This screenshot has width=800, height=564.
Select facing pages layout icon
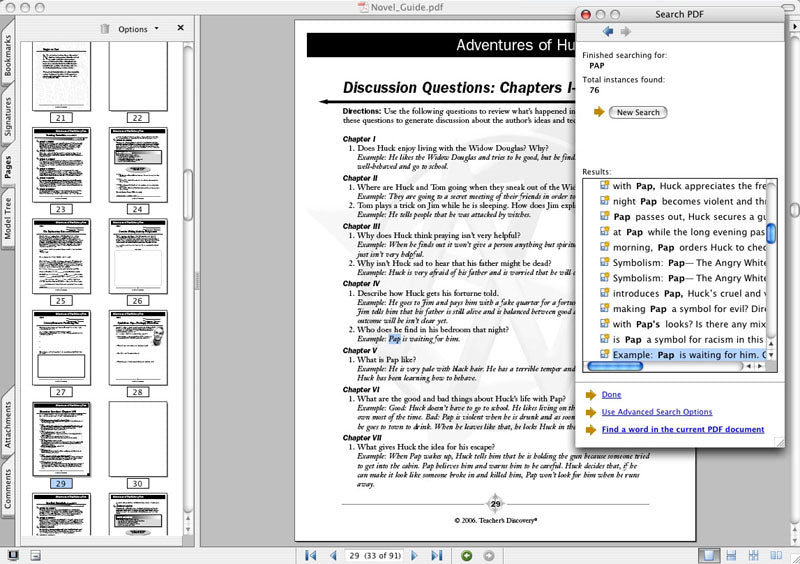coord(776,555)
